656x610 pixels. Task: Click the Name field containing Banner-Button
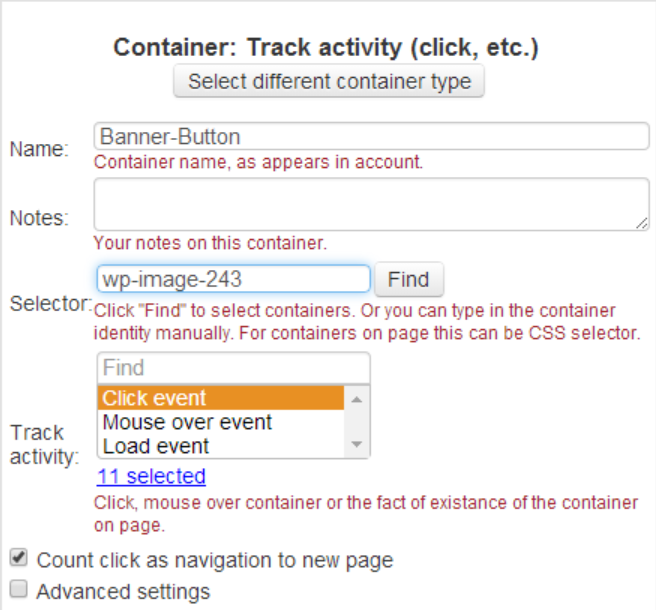pos(371,137)
